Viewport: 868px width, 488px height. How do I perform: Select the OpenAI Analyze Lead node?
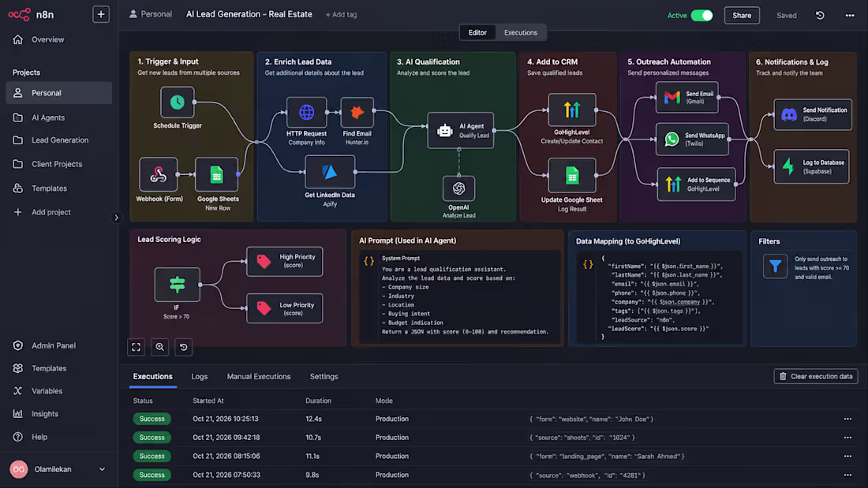tap(459, 188)
